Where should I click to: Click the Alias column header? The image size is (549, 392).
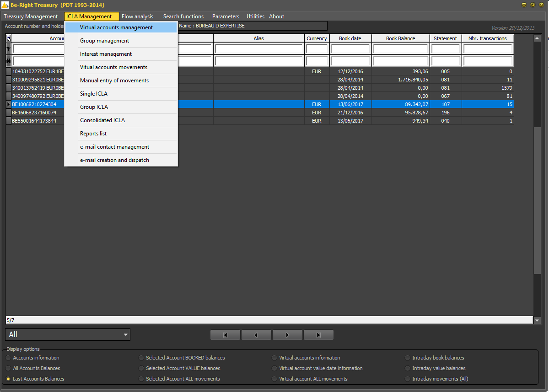click(259, 38)
